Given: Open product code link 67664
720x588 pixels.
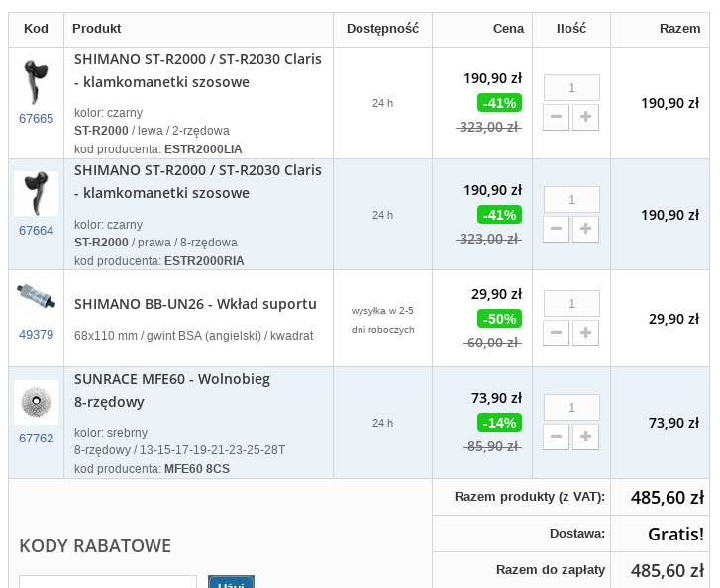Looking at the screenshot, I should (x=36, y=231).
